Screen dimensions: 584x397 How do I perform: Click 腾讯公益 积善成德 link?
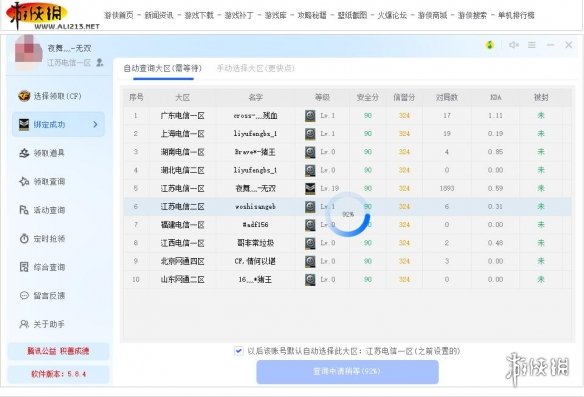point(58,351)
